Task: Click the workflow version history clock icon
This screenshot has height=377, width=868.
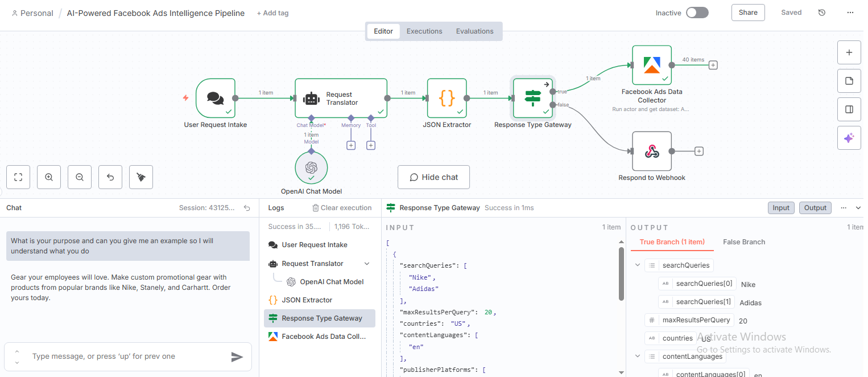Action: (x=821, y=12)
